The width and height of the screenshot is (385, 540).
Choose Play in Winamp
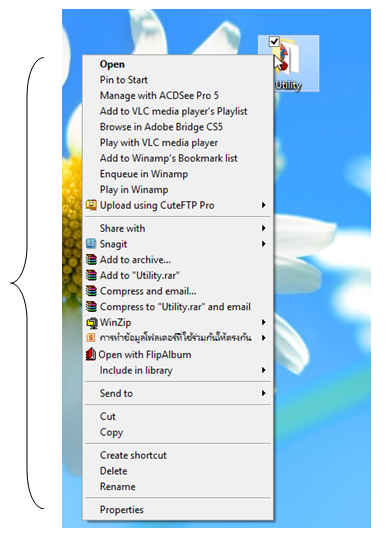tap(178, 190)
